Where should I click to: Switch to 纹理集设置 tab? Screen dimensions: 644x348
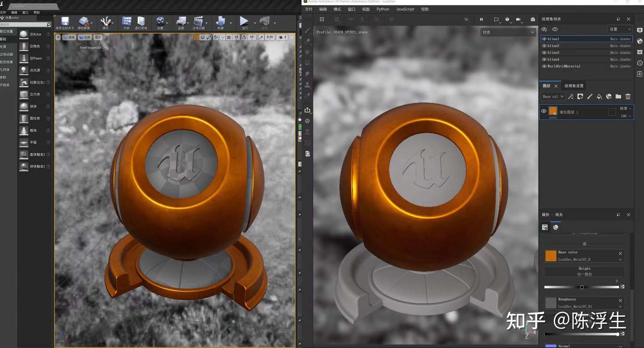click(x=574, y=86)
